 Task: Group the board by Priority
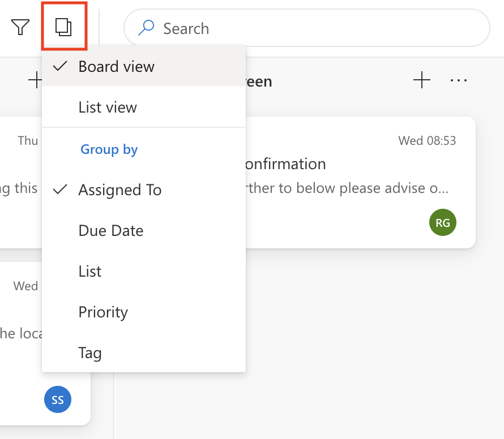[x=103, y=312]
